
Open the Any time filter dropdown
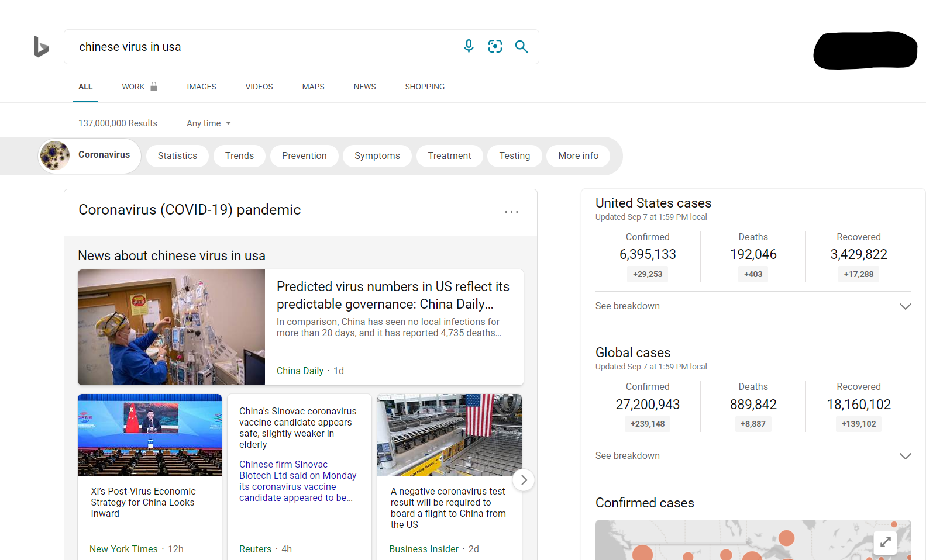pyautogui.click(x=209, y=123)
